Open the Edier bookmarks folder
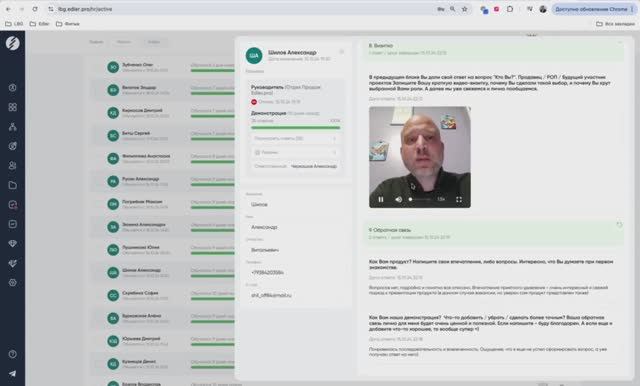Screen dimensions: 640x386 click(x=40, y=24)
